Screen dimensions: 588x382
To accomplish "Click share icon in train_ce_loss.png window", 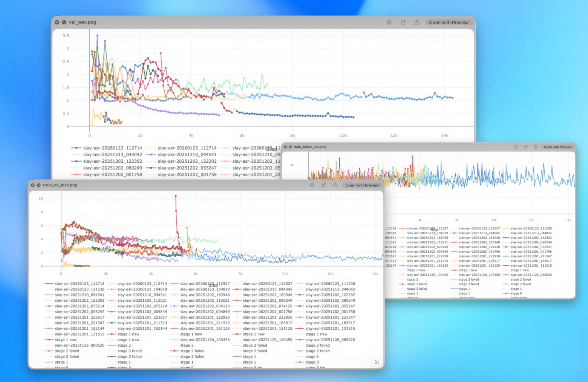I will coord(335,185).
